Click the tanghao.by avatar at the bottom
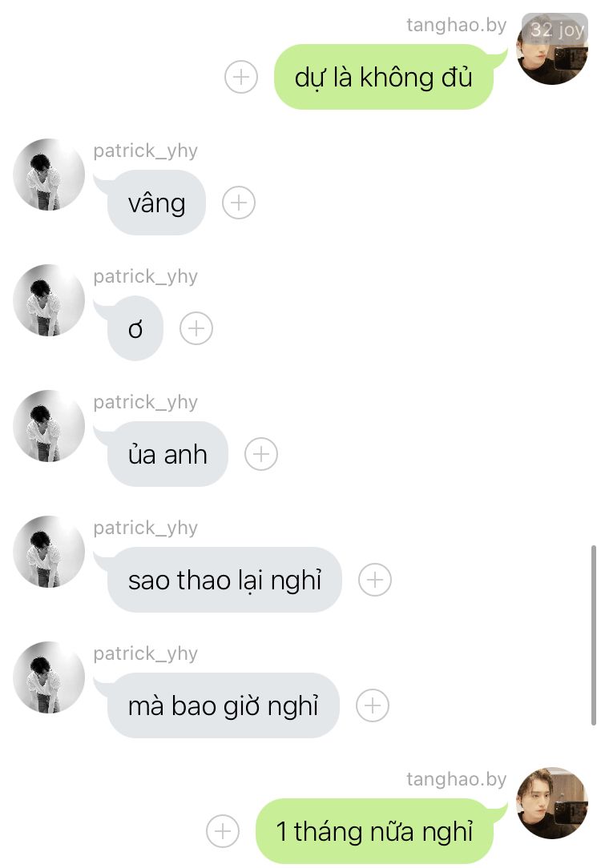This screenshot has height=868, width=601. (552, 802)
